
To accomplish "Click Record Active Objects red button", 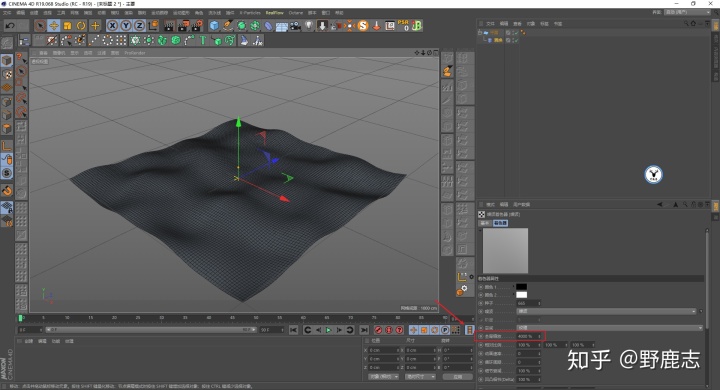I will [378, 330].
